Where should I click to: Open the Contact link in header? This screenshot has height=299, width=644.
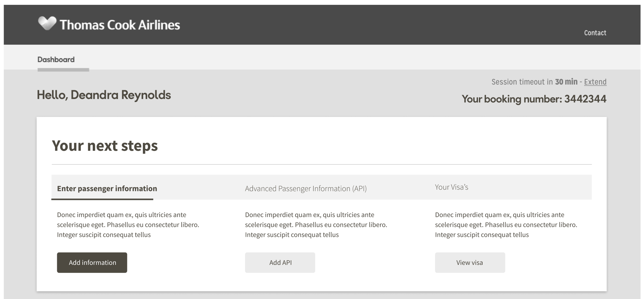pos(595,33)
